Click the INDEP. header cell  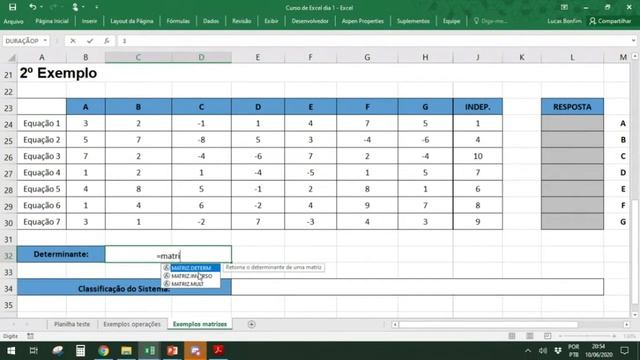point(478,107)
